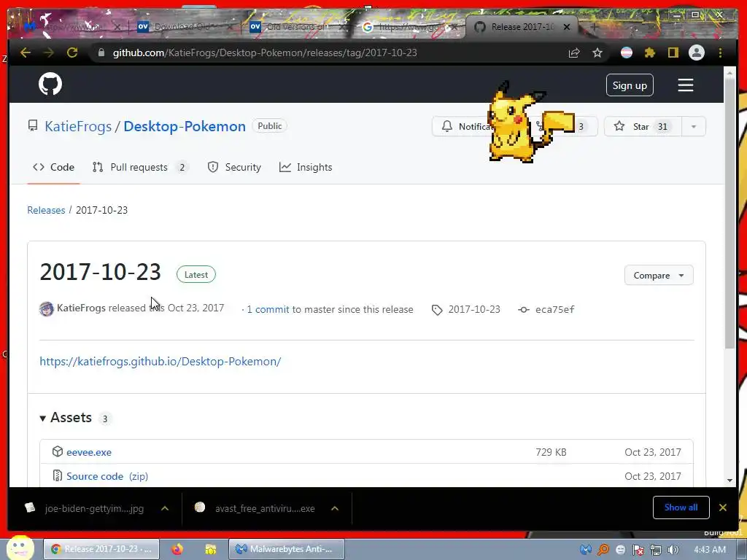
Task: Click the padlock site info icon
Action: point(101,52)
